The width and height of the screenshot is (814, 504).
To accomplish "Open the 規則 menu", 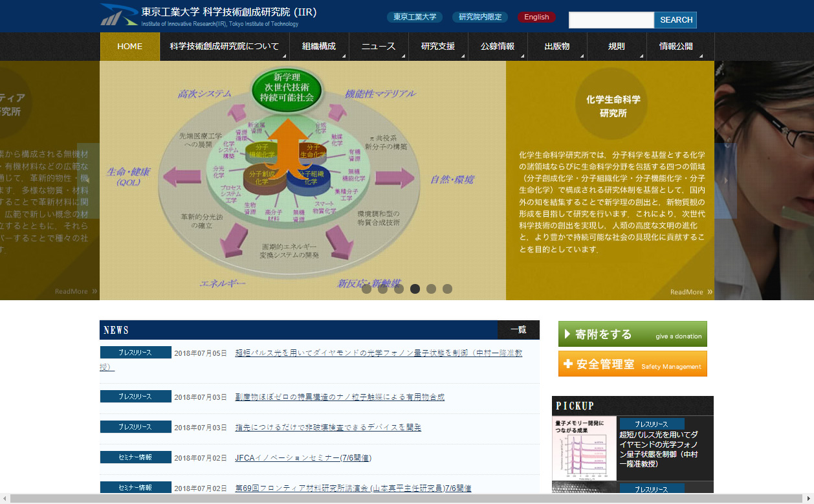I will point(617,47).
